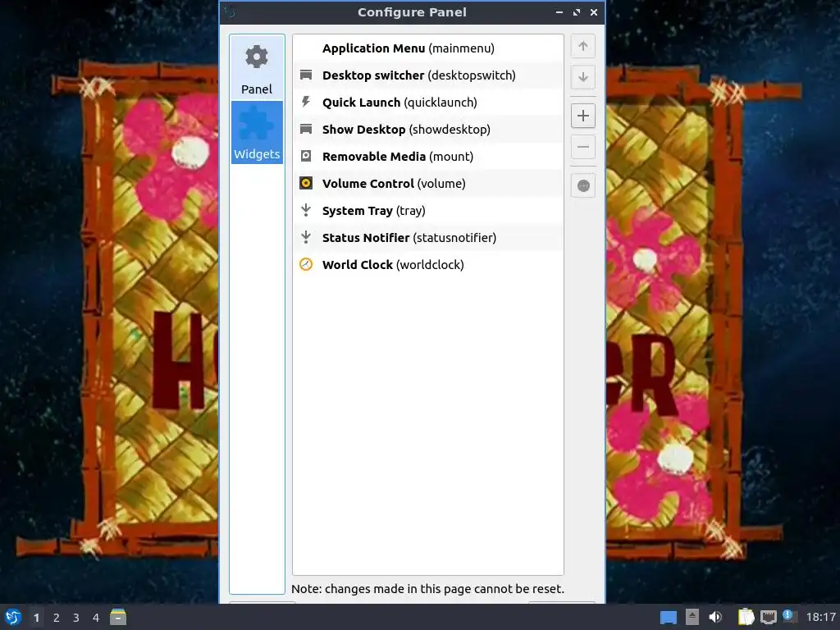Launch file manager from quick launch
The width and height of the screenshot is (840, 630).
click(118, 617)
